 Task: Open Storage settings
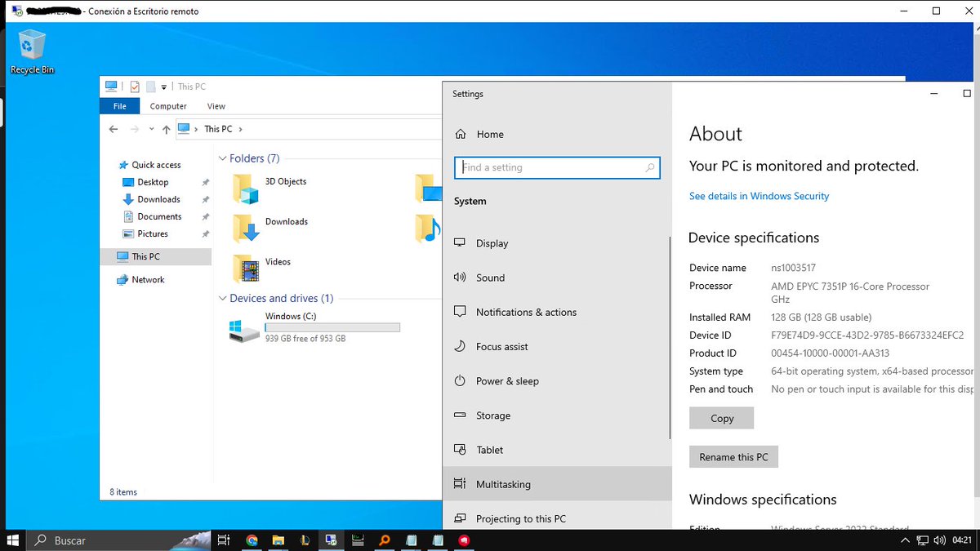coord(557,415)
